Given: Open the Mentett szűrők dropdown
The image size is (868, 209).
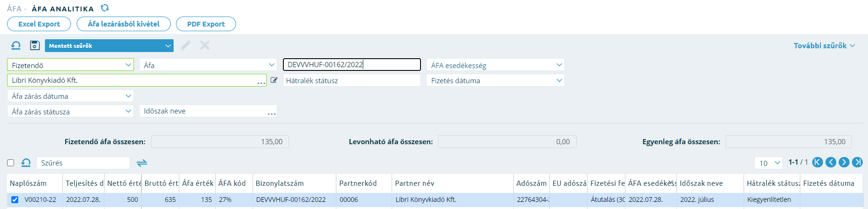Looking at the screenshot, I should tap(109, 45).
